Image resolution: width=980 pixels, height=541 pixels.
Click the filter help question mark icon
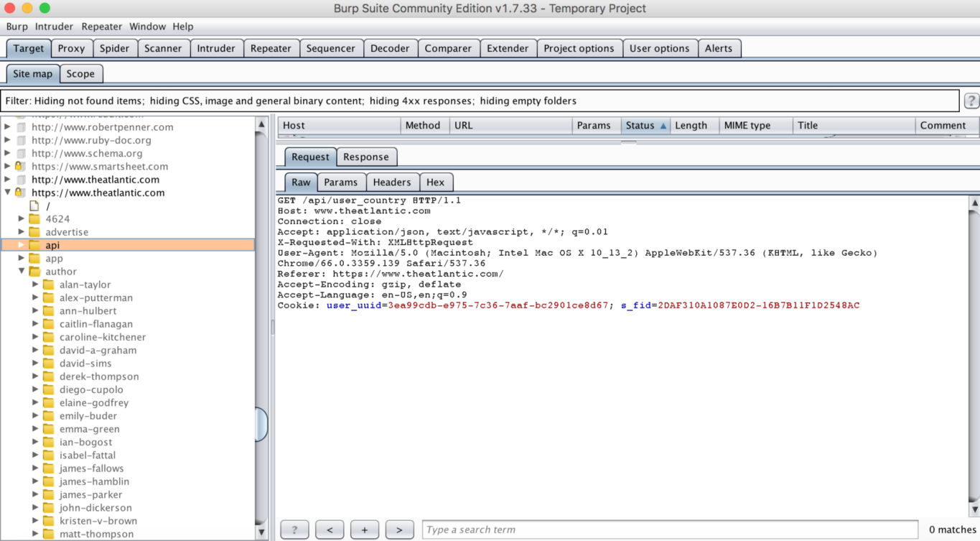point(971,101)
